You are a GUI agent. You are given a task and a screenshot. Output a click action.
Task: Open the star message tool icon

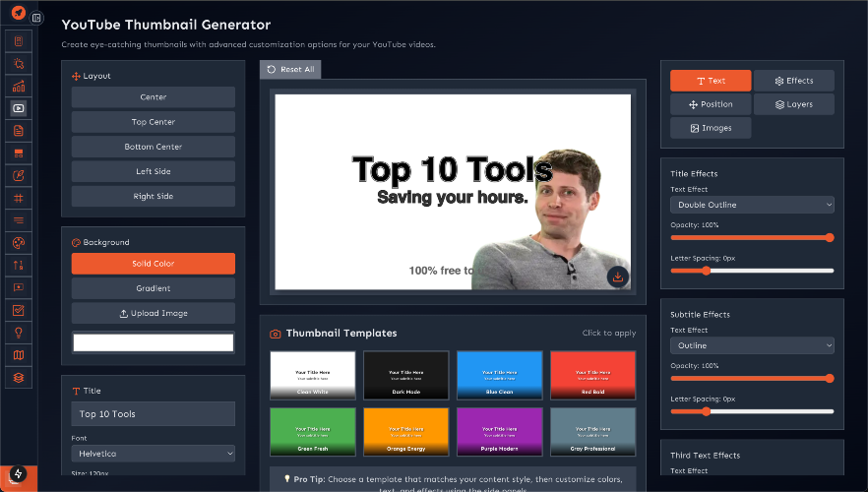coord(19,287)
